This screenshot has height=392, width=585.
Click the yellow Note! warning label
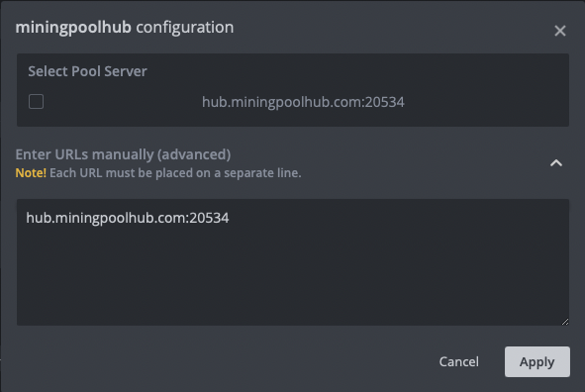[x=31, y=173]
